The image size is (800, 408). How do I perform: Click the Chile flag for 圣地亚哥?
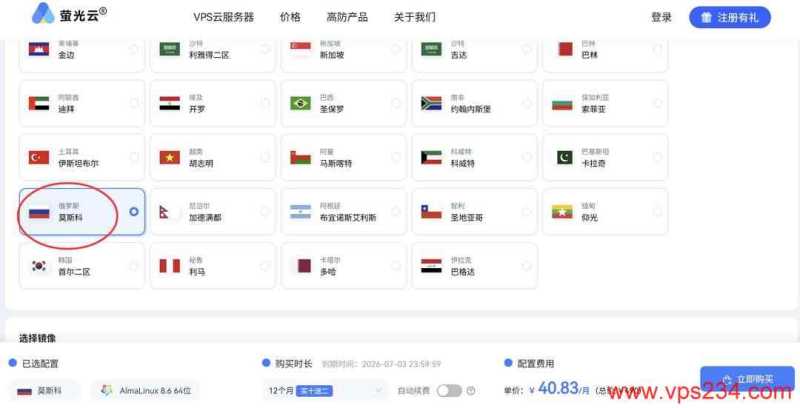tap(431, 212)
